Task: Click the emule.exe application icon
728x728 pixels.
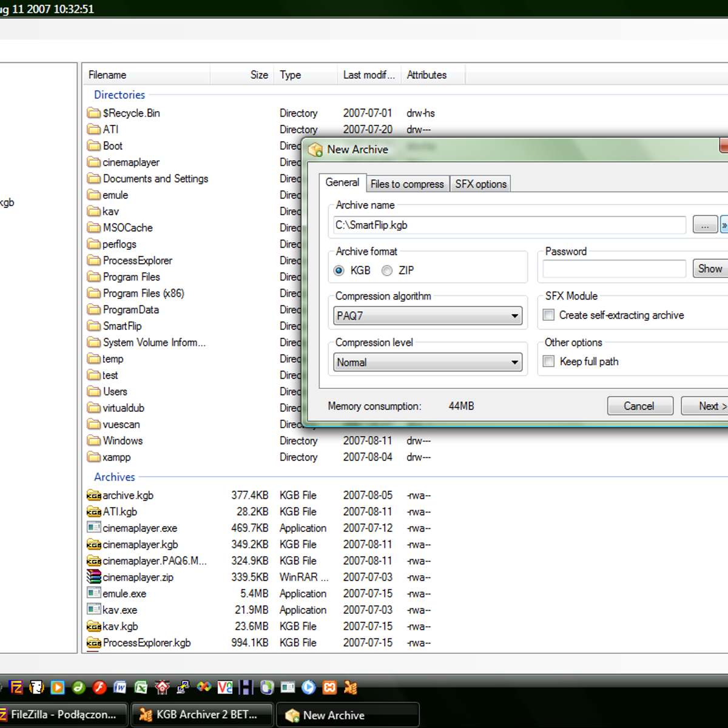Action: pos(93,593)
